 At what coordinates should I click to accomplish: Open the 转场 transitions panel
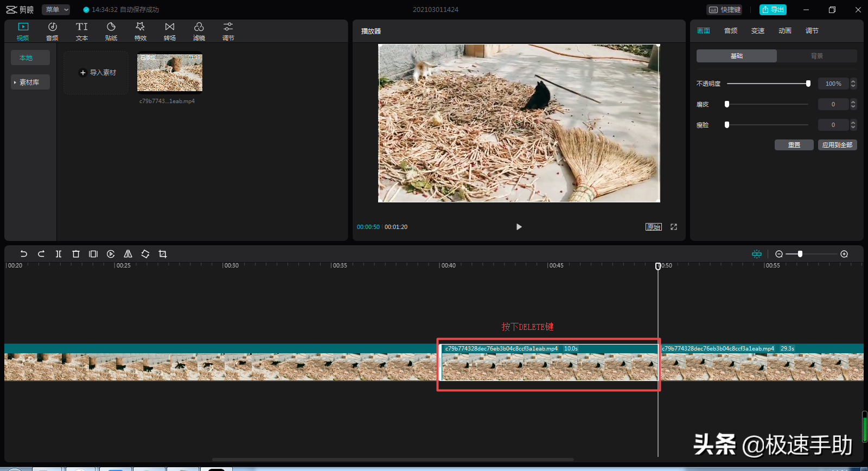170,31
